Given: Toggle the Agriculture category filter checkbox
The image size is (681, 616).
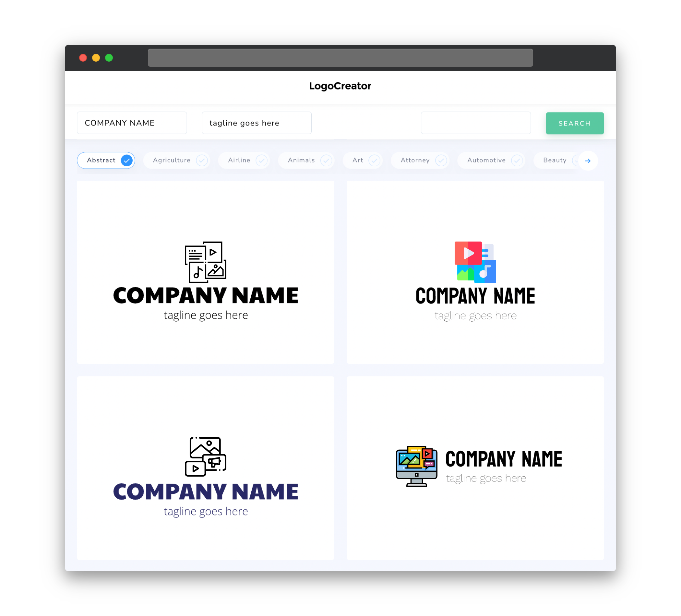Looking at the screenshot, I should pos(202,160).
